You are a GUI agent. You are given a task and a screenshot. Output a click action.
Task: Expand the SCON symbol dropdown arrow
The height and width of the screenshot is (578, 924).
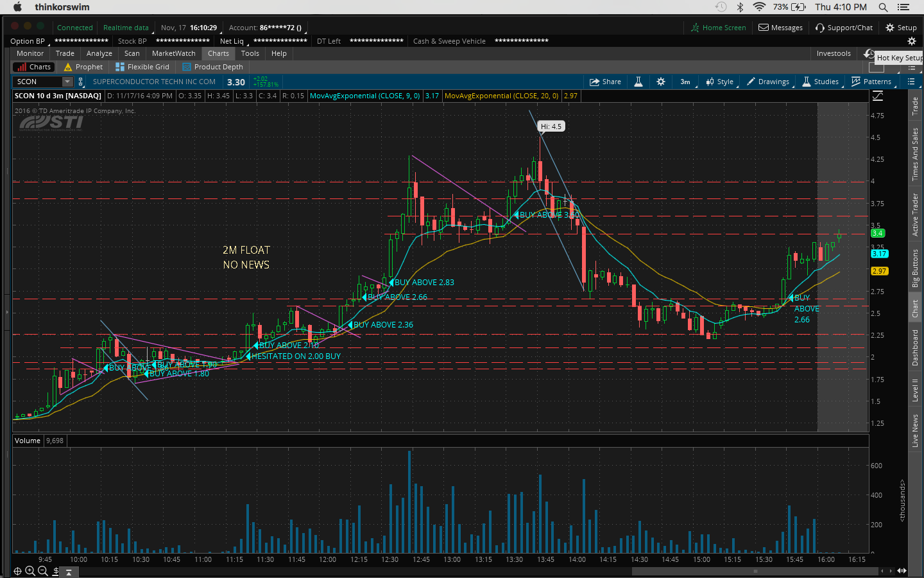[67, 82]
